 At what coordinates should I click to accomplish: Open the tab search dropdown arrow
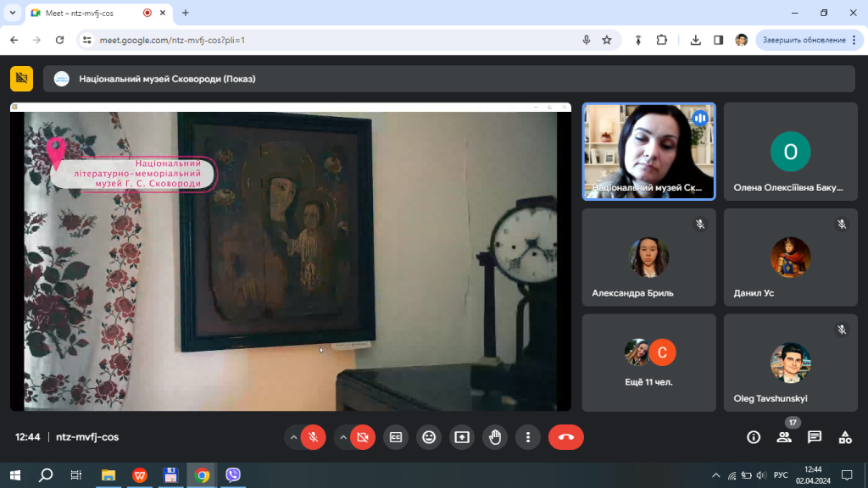(x=13, y=13)
